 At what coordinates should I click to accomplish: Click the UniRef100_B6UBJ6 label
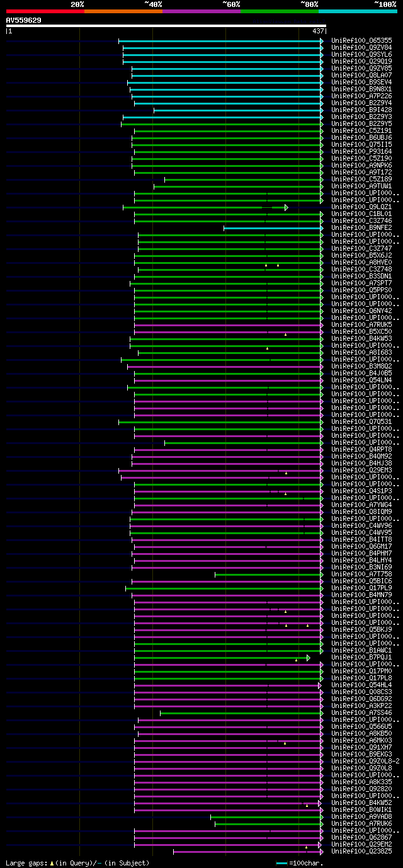point(361,138)
